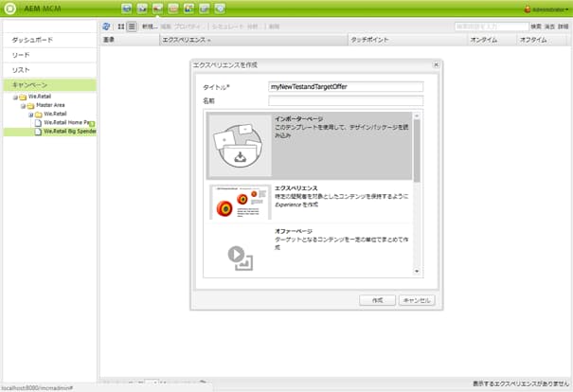Click the 削除 toolbar item
Image resolution: width=573 pixels, height=392 pixels.
274,27
